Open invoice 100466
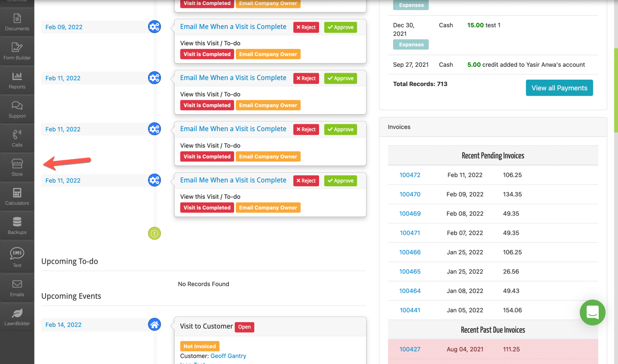 click(x=410, y=252)
